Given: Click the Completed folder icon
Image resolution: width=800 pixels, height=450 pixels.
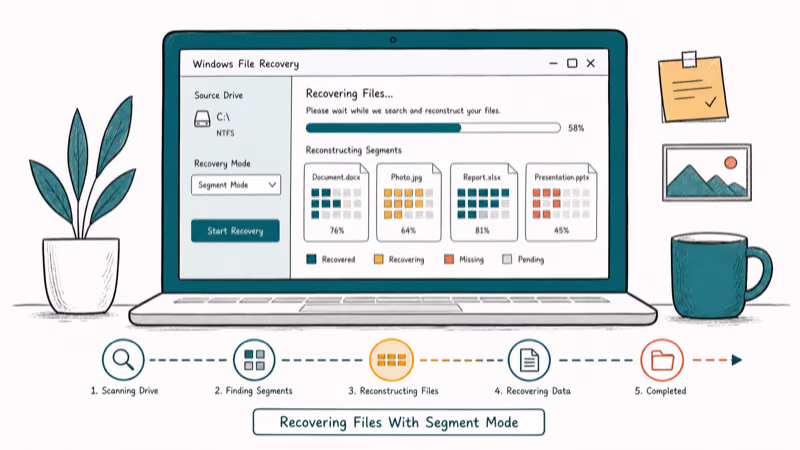Looking at the screenshot, I should tap(662, 360).
